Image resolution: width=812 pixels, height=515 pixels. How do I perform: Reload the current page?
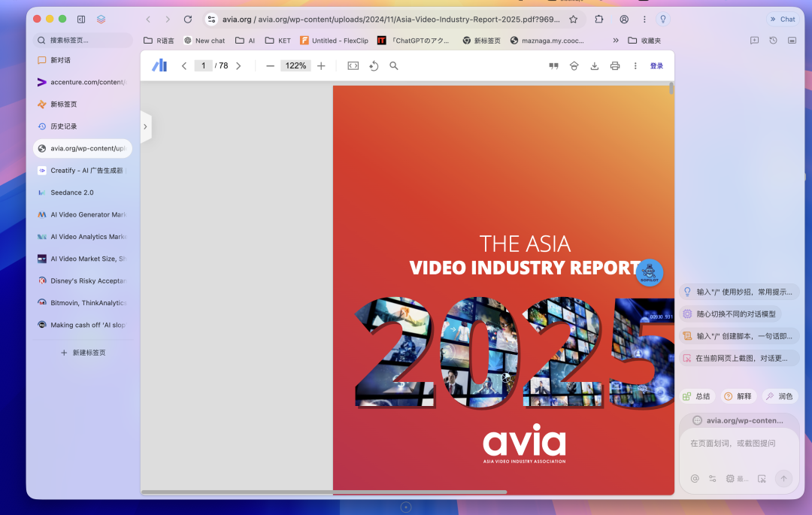coord(188,19)
